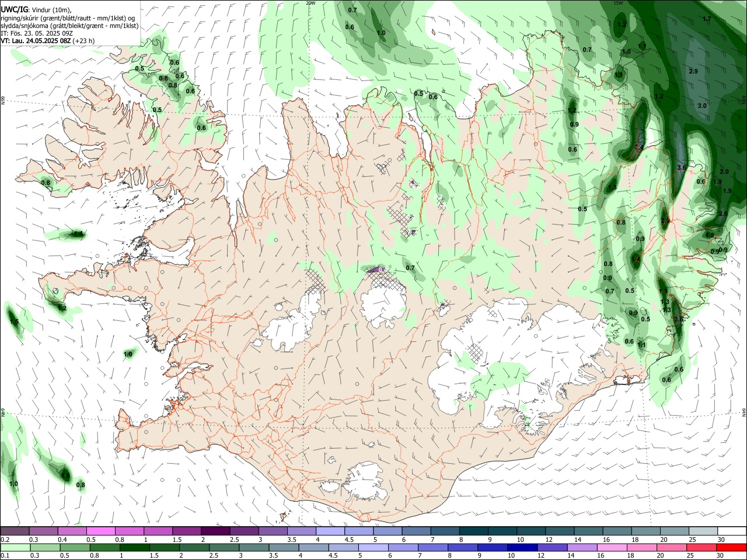Click the "2.9" precipitation value on the map

[693, 71]
